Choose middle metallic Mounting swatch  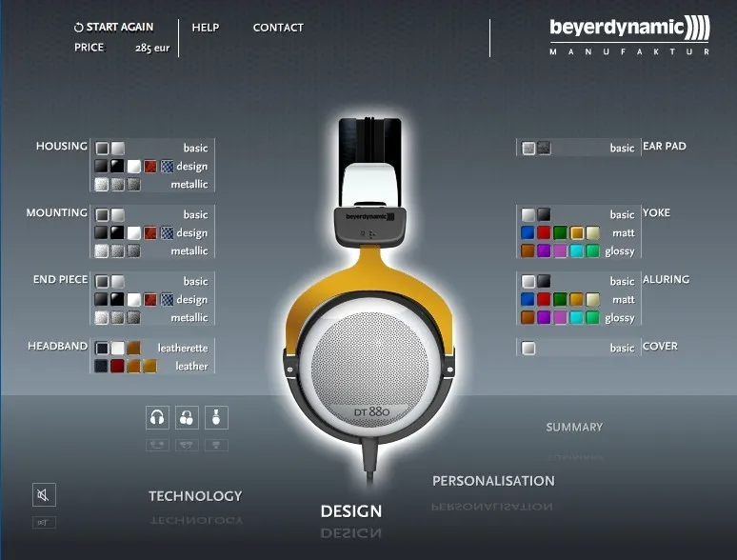point(117,251)
